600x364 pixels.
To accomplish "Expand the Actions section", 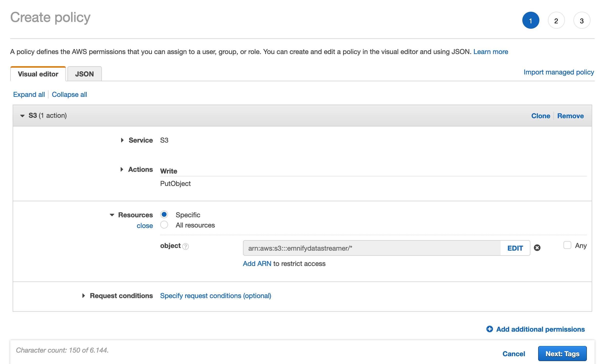I will 122,169.
